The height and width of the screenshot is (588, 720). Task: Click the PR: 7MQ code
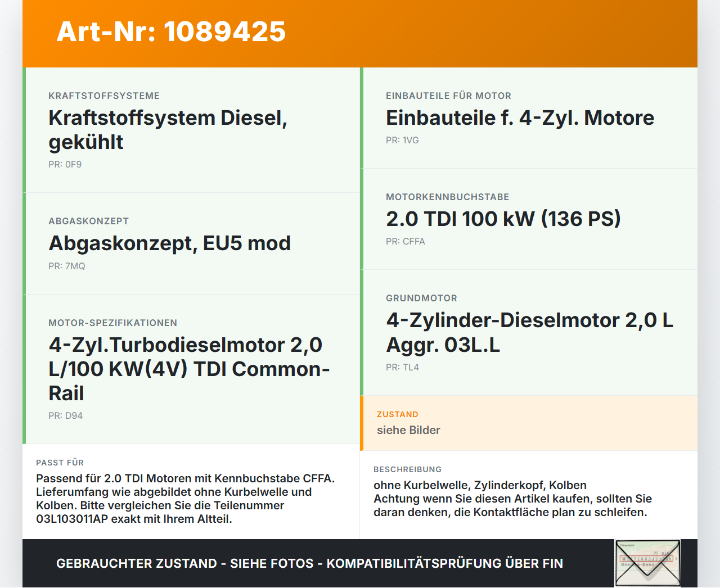(67, 266)
